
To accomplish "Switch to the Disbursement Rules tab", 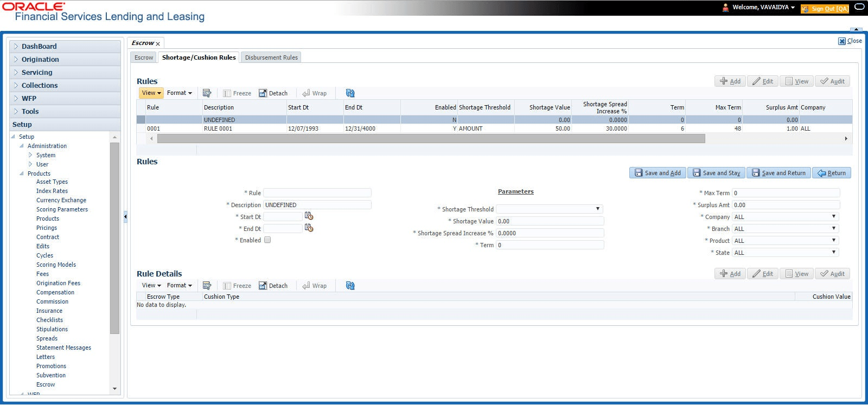I will [x=271, y=57].
